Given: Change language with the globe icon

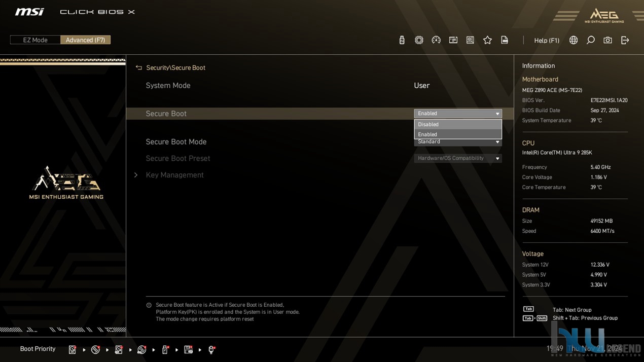Looking at the screenshot, I should pos(574,40).
